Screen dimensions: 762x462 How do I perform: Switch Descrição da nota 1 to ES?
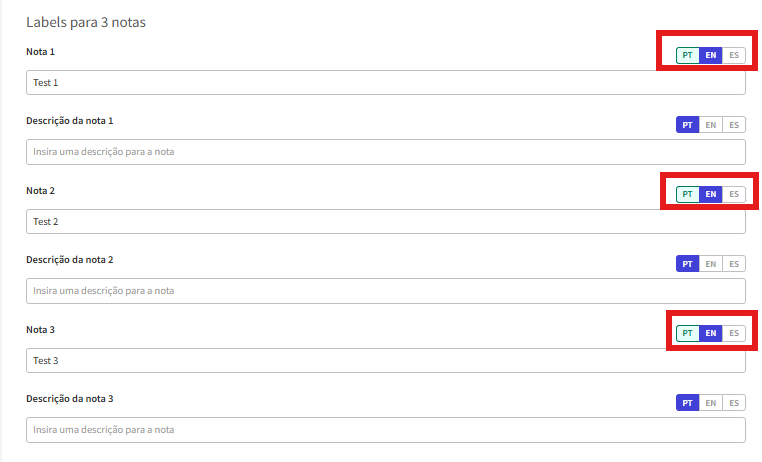[x=734, y=125]
